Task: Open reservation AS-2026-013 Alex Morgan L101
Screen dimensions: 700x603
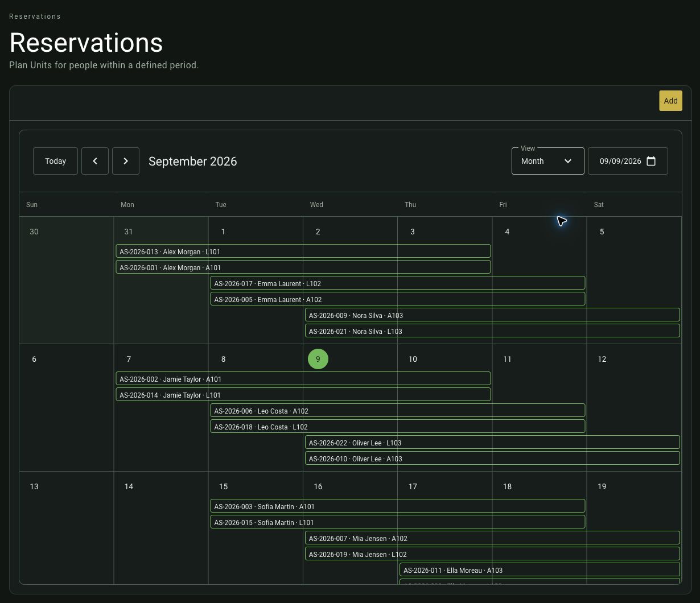Action: 303,251
